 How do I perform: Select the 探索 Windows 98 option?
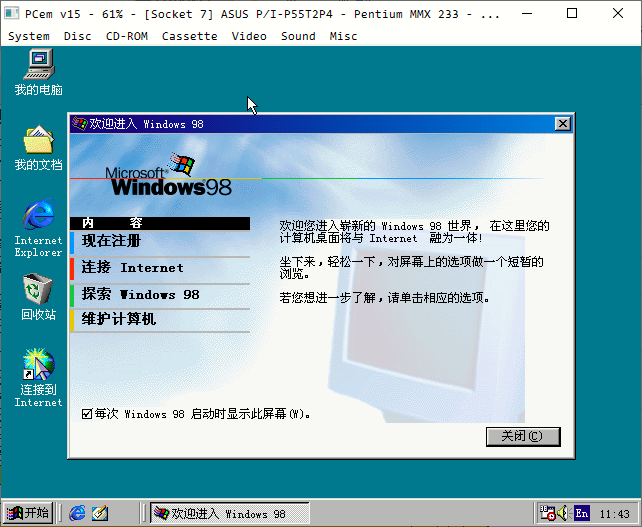pos(160,295)
